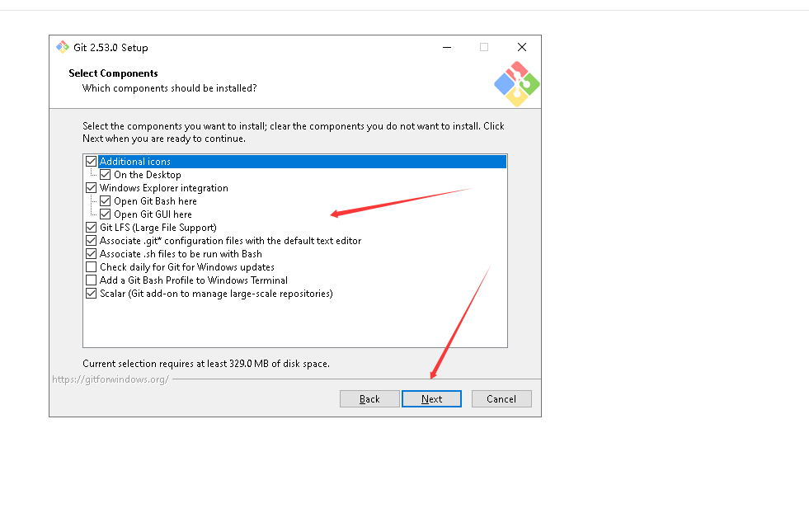
Task: Click the Next button
Action: pyautogui.click(x=431, y=399)
